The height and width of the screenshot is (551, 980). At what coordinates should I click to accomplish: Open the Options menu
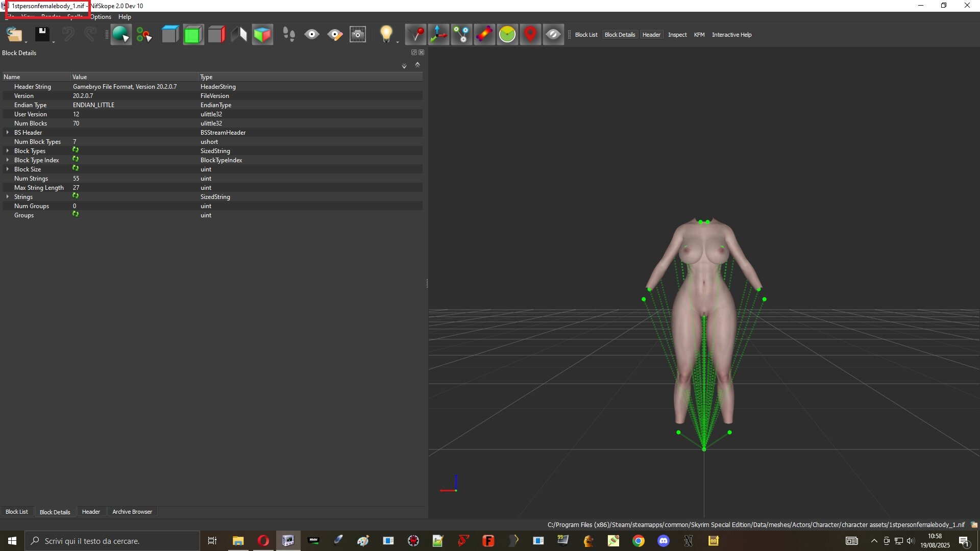click(101, 17)
